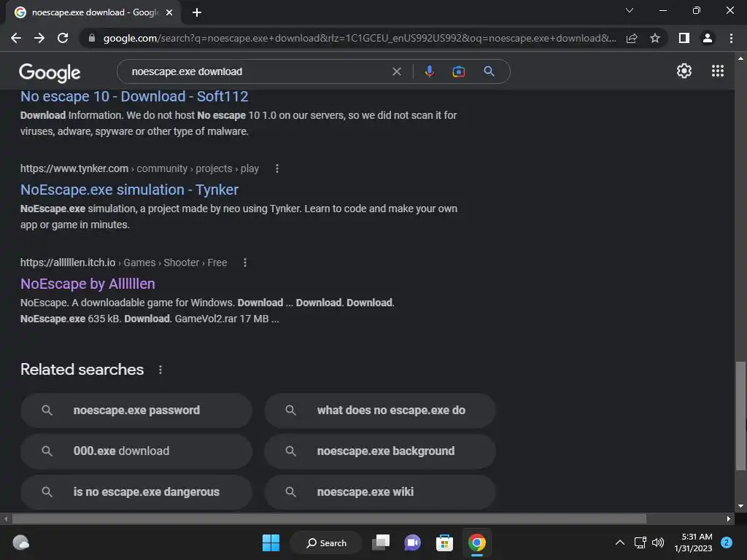The height and width of the screenshot is (560, 747).
Task: Open the Chrome side panel
Action: click(684, 38)
